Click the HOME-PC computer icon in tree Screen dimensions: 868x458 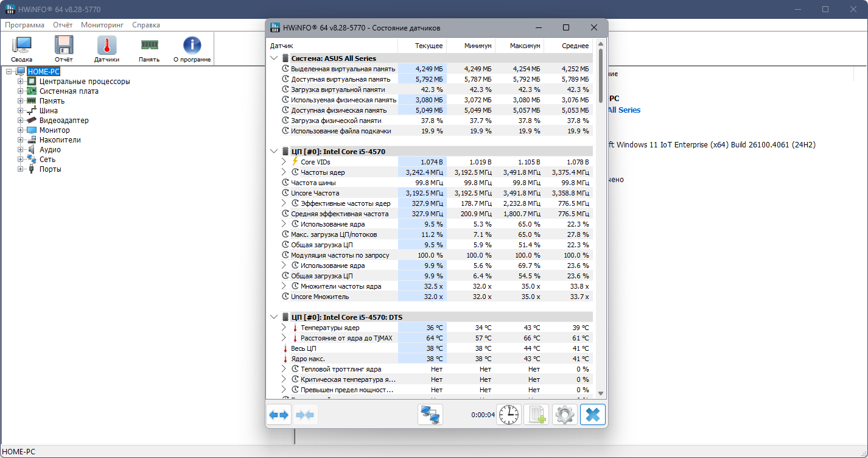pyautogui.click(x=21, y=72)
